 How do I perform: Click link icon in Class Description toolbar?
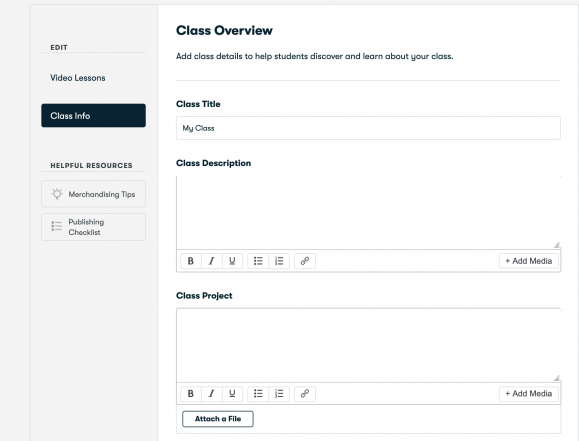(x=305, y=261)
